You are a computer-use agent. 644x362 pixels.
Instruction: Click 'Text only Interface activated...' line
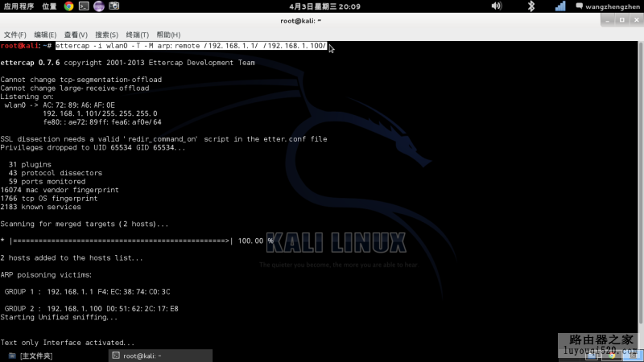coord(68,343)
